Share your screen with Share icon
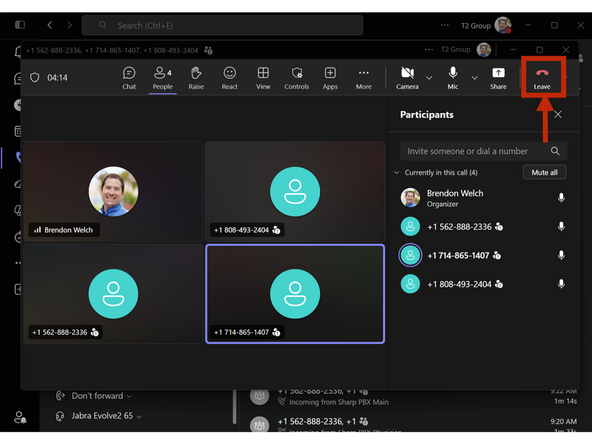The height and width of the screenshot is (444, 592). tap(498, 78)
